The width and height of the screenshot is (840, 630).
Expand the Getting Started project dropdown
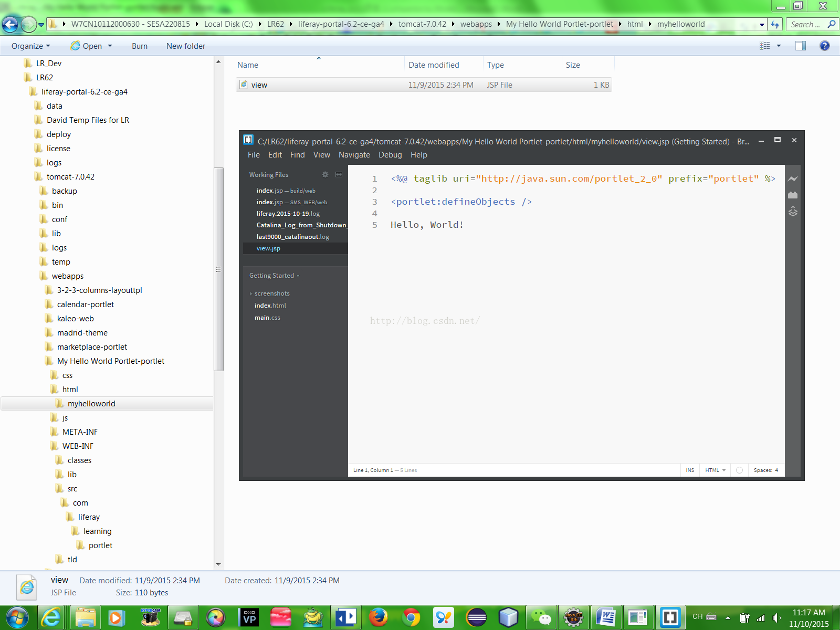274,276
